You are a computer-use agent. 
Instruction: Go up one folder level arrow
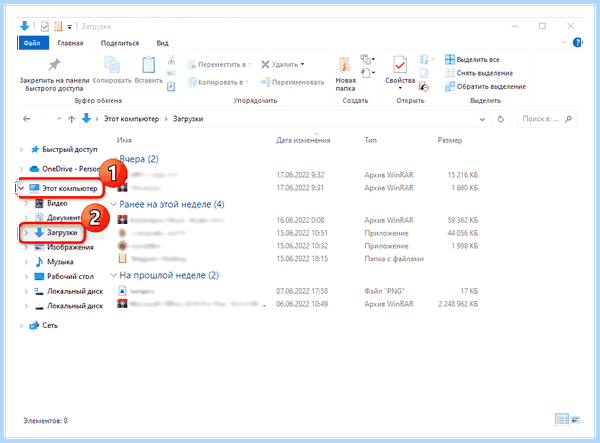pyautogui.click(x=72, y=119)
